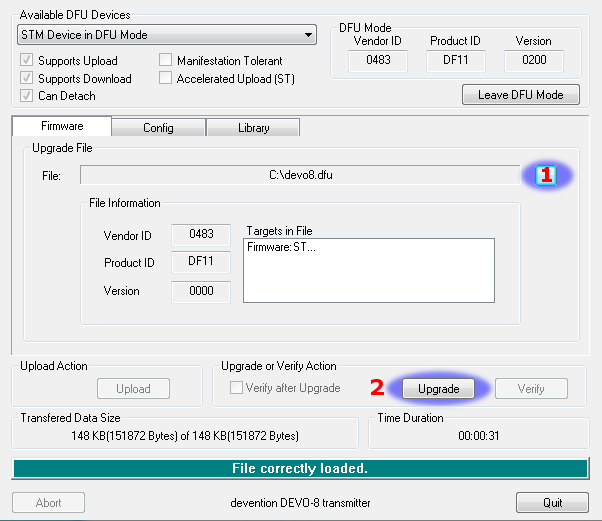Screen dimensions: 602x521
Task: Toggle the Supports Upload checkbox
Action: coord(27,61)
